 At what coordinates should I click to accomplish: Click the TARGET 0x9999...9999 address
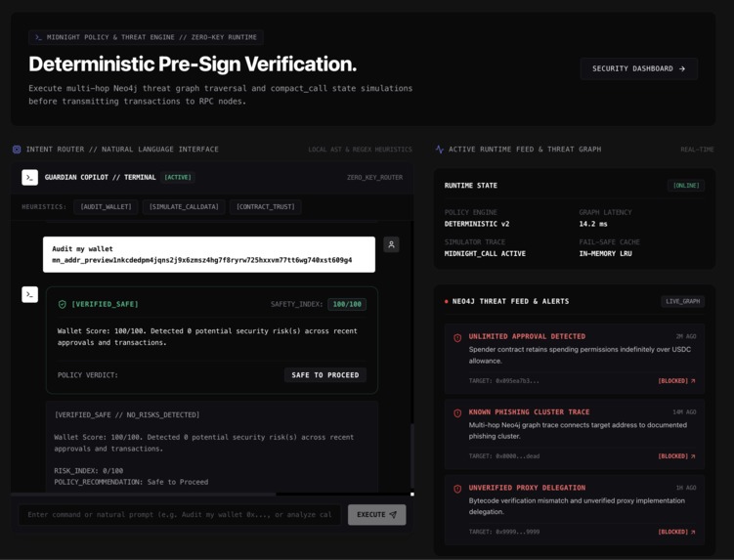[x=503, y=532]
